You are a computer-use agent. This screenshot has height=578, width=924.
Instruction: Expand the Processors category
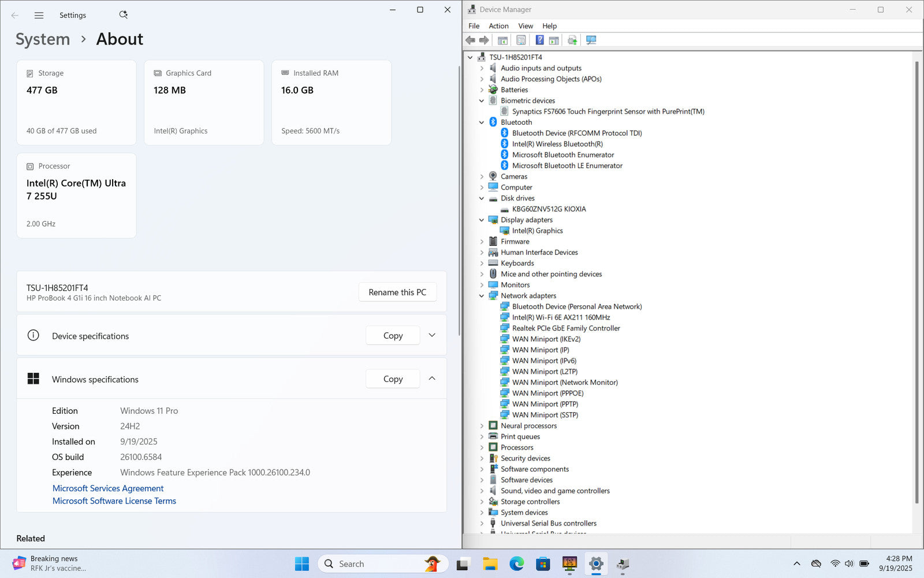(482, 447)
